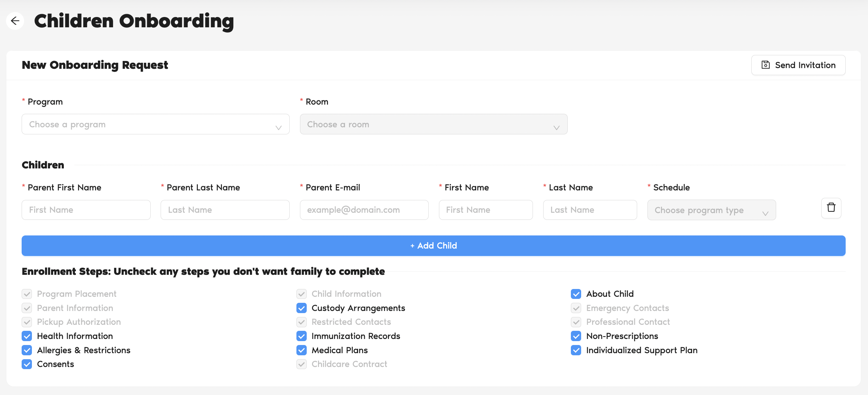Click the trash icon to delete child row

click(831, 208)
